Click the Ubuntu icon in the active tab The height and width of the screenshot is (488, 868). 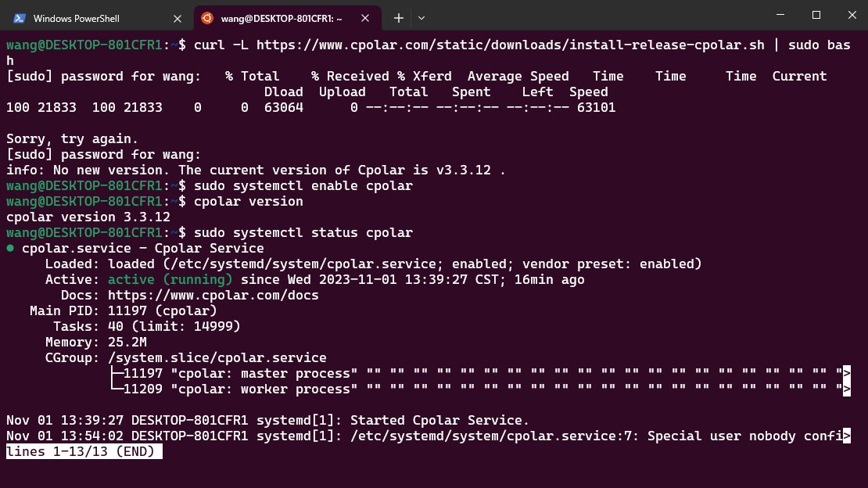(x=207, y=18)
